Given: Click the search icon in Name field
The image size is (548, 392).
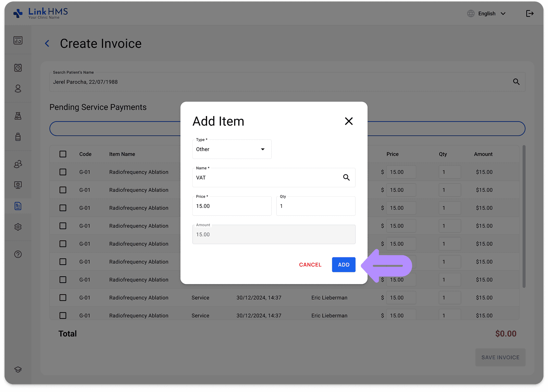Looking at the screenshot, I should tap(346, 177).
